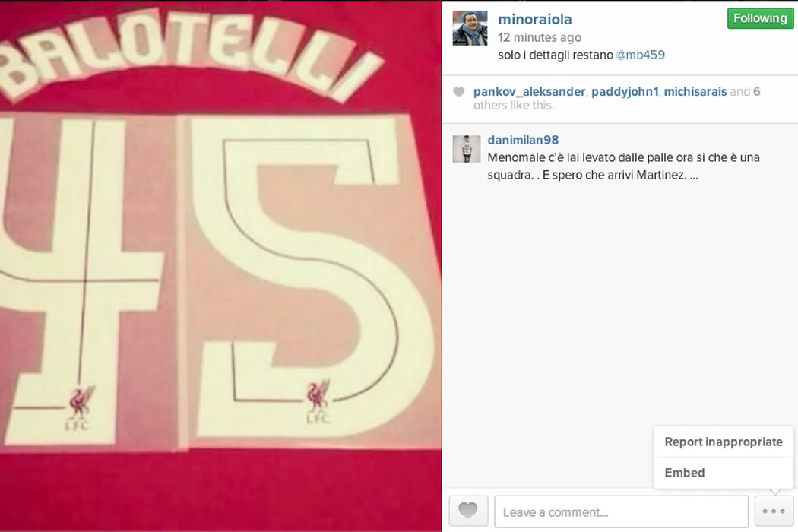Open the minoraiola username link
The width and height of the screenshot is (798, 532).
point(535,19)
